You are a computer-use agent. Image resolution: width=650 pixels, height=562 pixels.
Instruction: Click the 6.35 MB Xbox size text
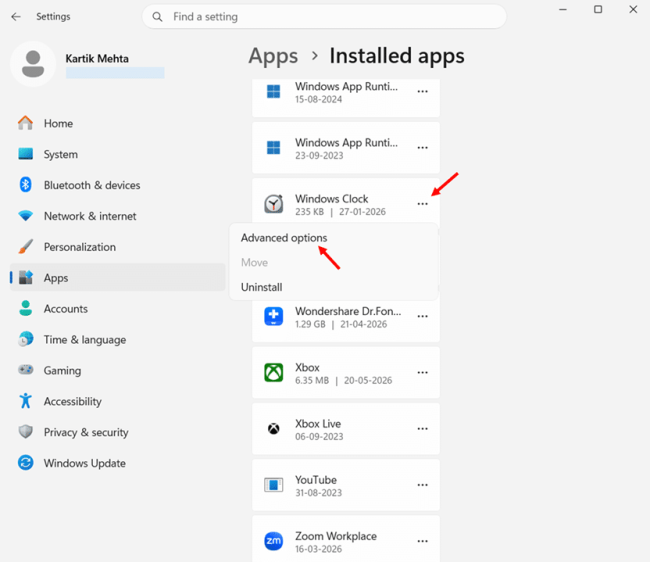pyautogui.click(x=312, y=380)
